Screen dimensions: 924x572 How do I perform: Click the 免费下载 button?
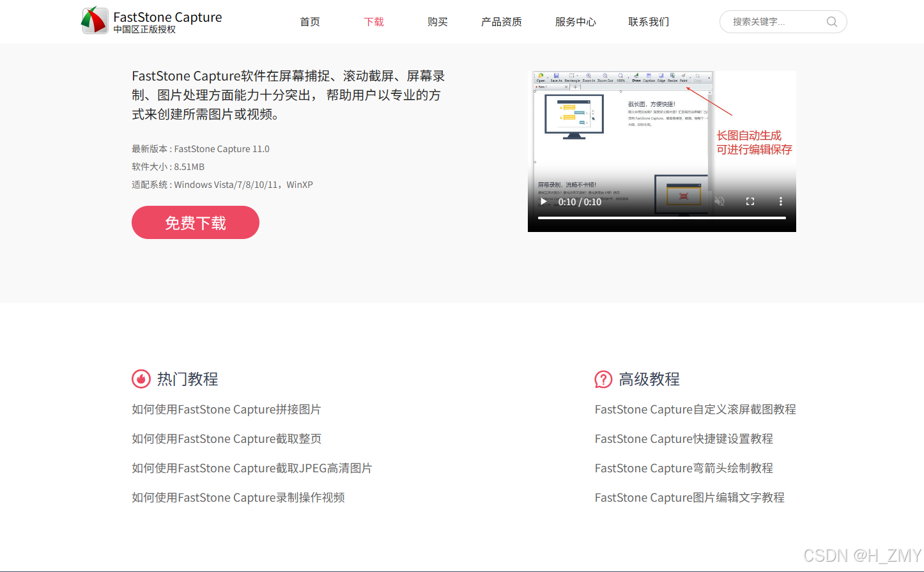[x=196, y=222]
